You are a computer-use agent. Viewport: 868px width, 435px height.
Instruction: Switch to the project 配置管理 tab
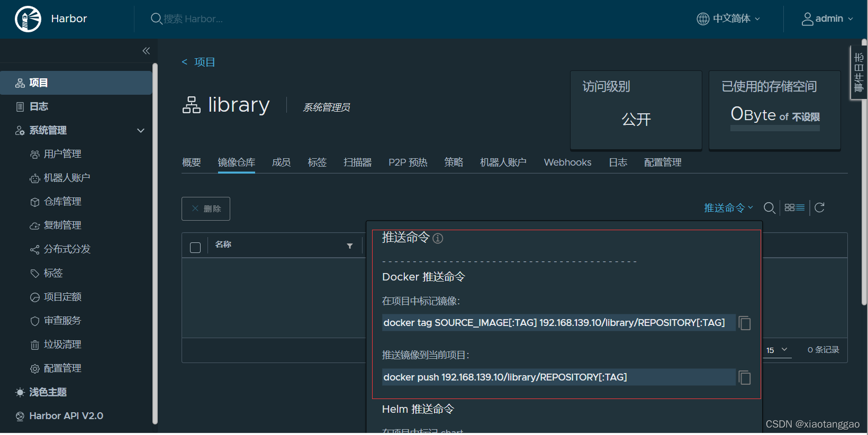663,162
